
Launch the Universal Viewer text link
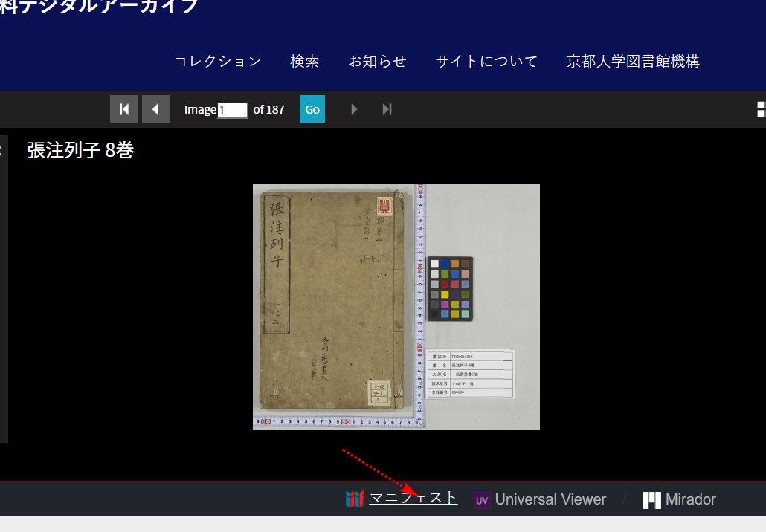pos(550,500)
